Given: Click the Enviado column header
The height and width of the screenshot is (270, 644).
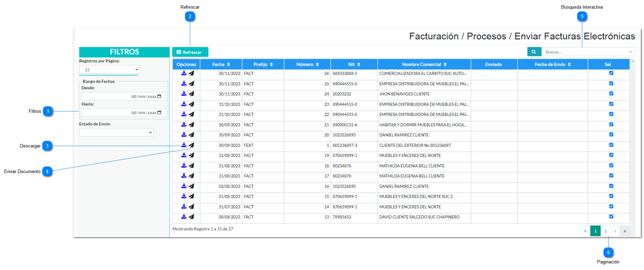Looking at the screenshot, I should point(494,64).
